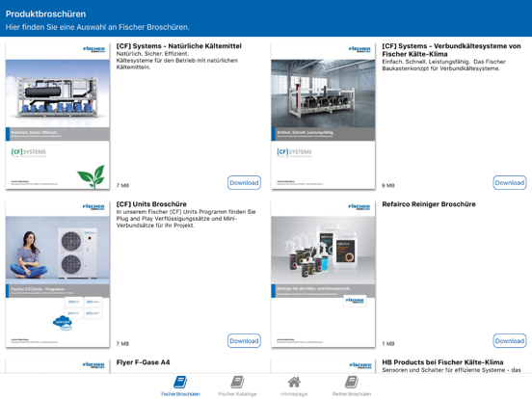This screenshot has width=532, height=399.
Task: Select the Homepage tab label
Action: [x=294, y=394]
